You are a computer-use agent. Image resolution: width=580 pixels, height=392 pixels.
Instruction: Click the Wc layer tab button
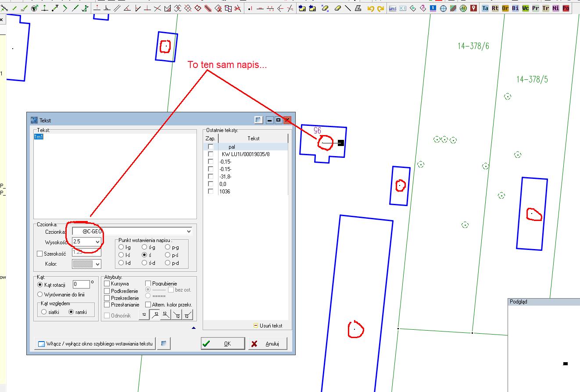(x=526, y=8)
